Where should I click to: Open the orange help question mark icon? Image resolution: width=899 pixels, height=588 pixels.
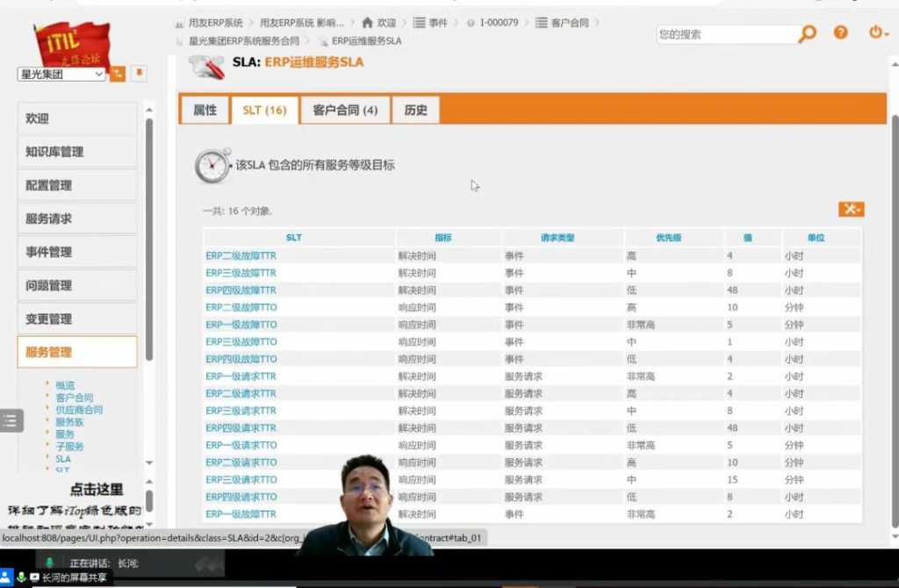tap(840, 32)
